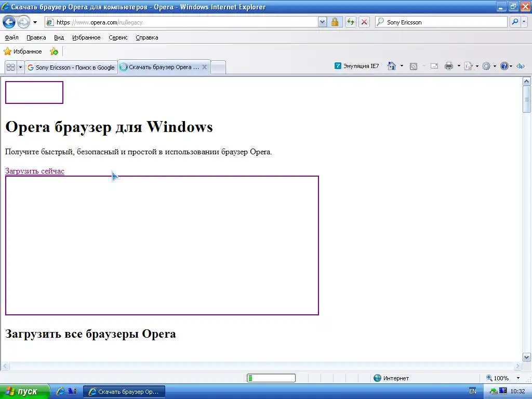Expand the Home button dropdown arrow
The height and width of the screenshot is (399, 532).
coord(402,66)
